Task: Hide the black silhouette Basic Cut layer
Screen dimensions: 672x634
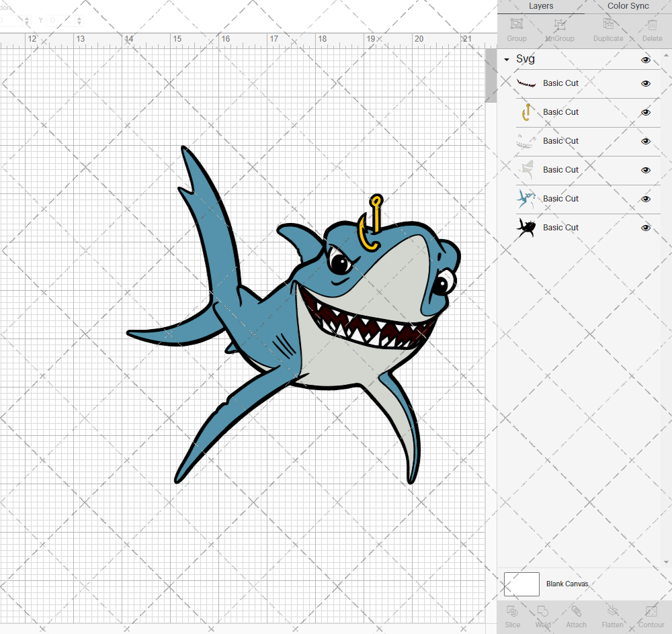Action: tap(645, 228)
